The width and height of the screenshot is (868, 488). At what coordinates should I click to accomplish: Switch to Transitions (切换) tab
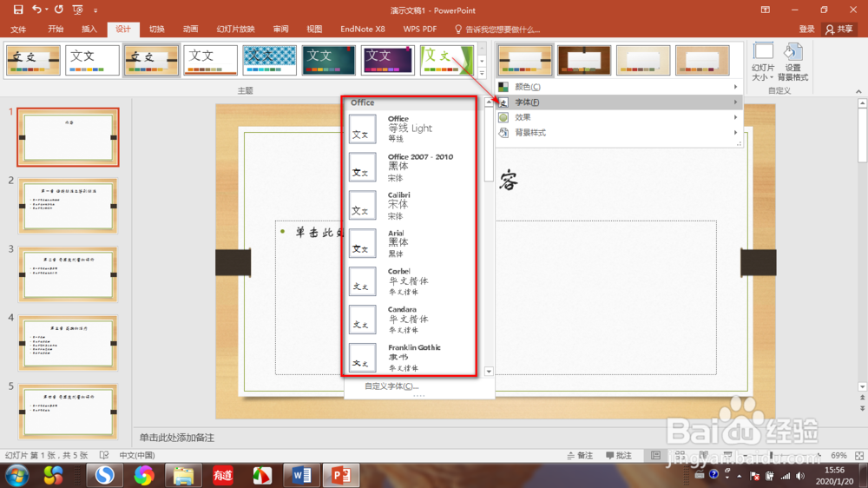pos(156,30)
